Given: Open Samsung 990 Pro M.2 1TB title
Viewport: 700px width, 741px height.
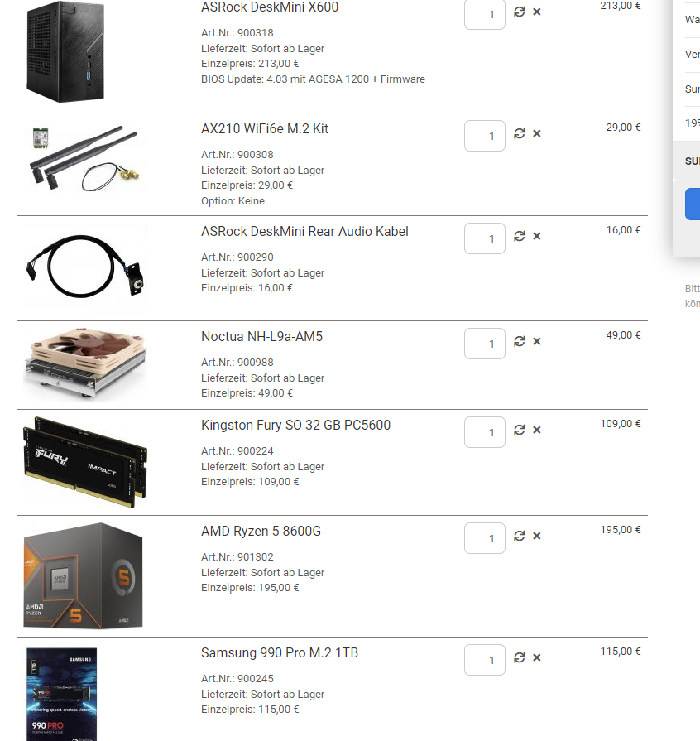Looking at the screenshot, I should click(x=280, y=653).
